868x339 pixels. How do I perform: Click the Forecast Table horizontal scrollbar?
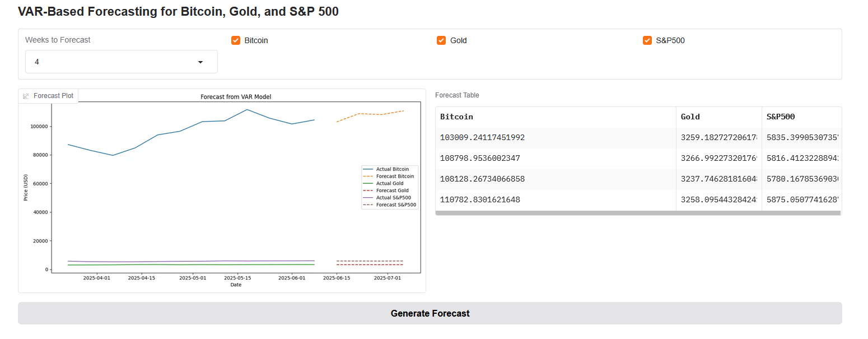pyautogui.click(x=637, y=213)
